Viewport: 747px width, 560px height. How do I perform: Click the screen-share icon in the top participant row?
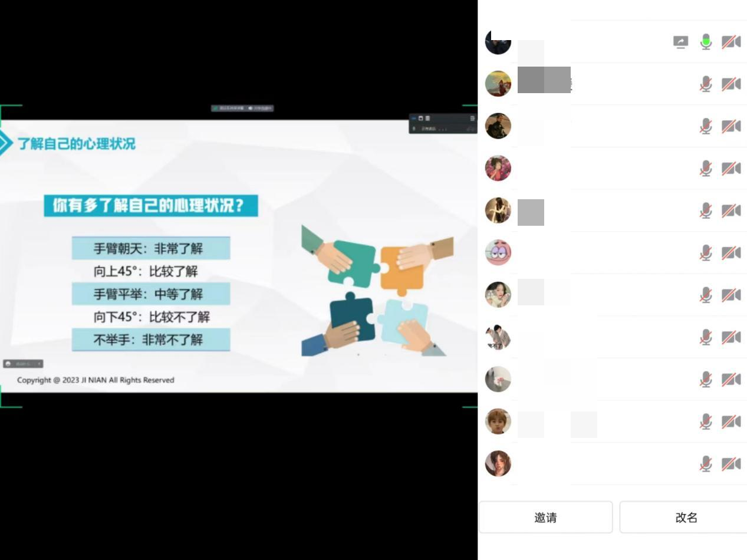pos(680,42)
